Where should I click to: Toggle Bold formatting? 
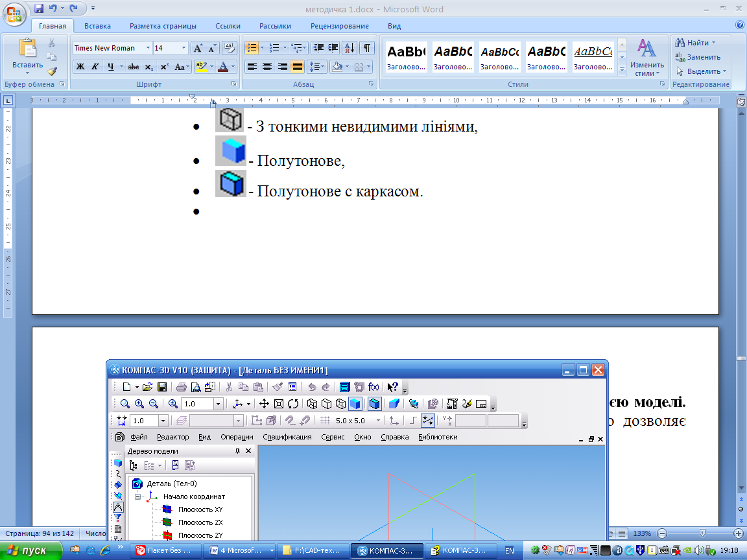[80, 67]
